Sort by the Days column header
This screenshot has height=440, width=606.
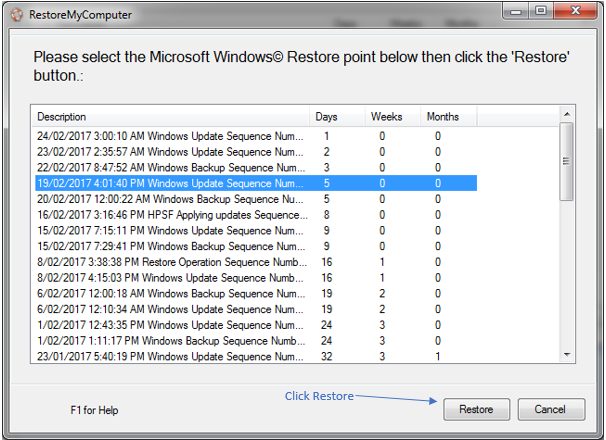pyautogui.click(x=337, y=117)
